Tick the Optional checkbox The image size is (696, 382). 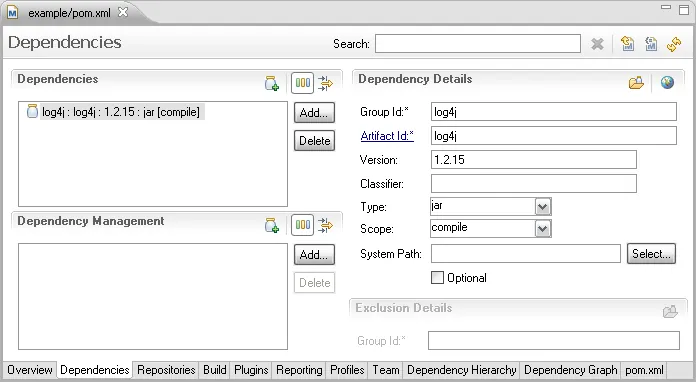pyautogui.click(x=437, y=278)
